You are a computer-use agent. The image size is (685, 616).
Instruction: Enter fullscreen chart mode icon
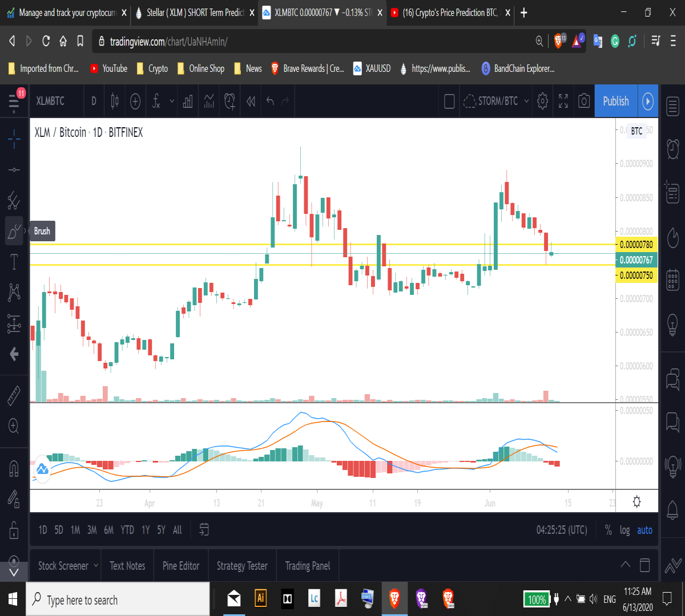click(x=563, y=102)
